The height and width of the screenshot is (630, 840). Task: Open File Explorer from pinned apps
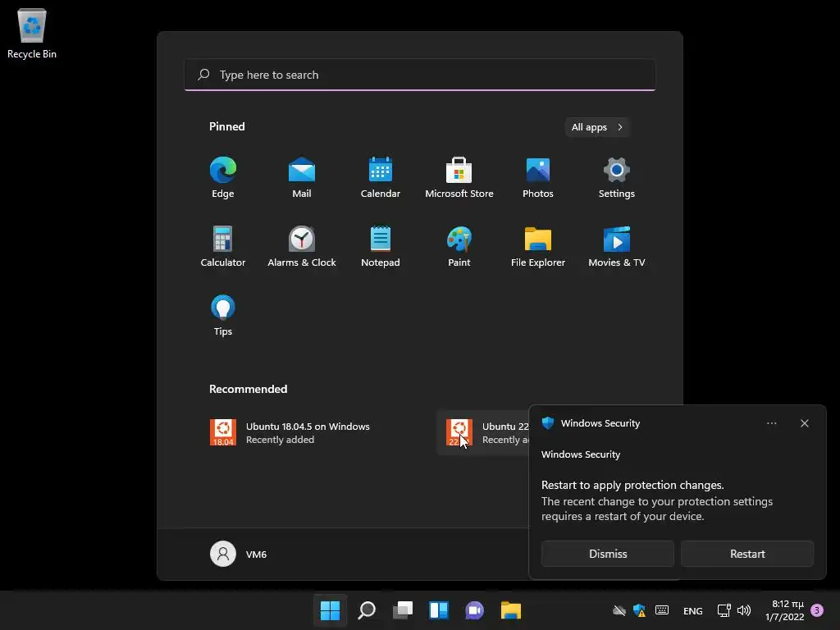538,246
